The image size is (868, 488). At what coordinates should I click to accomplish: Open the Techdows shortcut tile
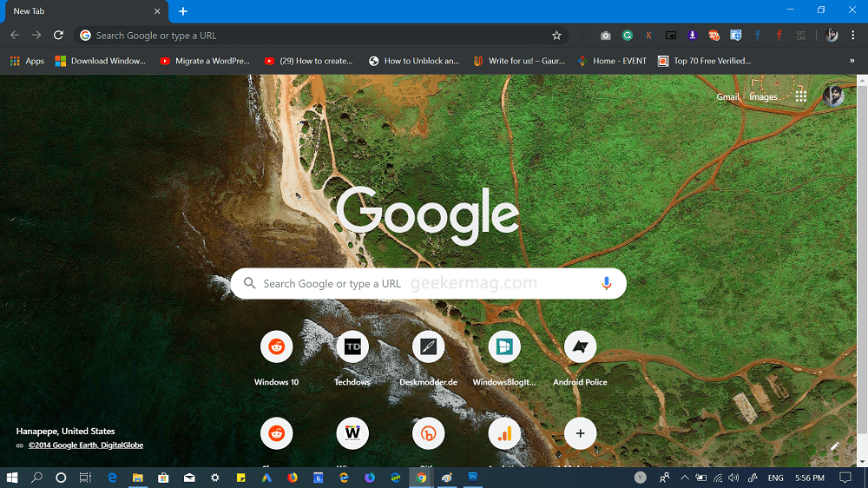coord(352,357)
